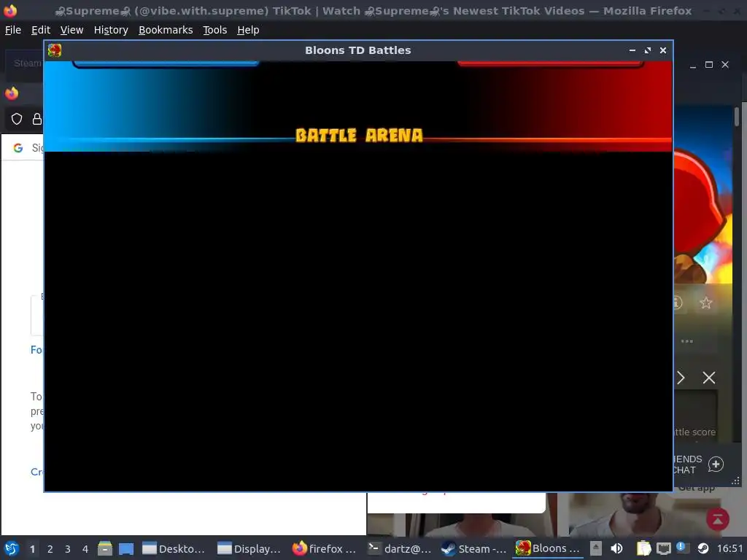Close the Steam window behind
The image size is (747, 560).
[x=725, y=65]
